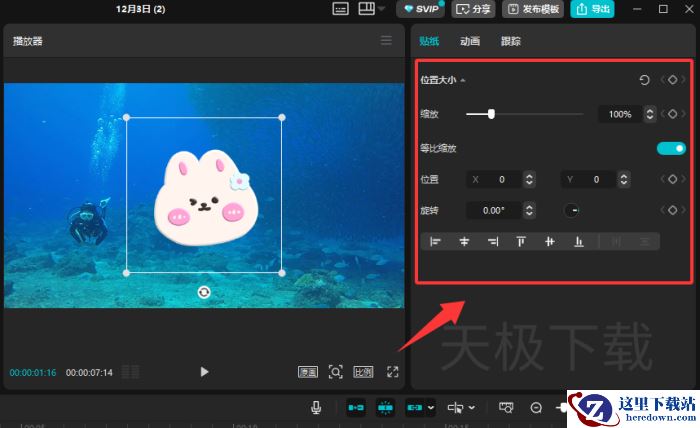Click the rotation dial knob
The image size is (700, 428).
click(x=572, y=210)
